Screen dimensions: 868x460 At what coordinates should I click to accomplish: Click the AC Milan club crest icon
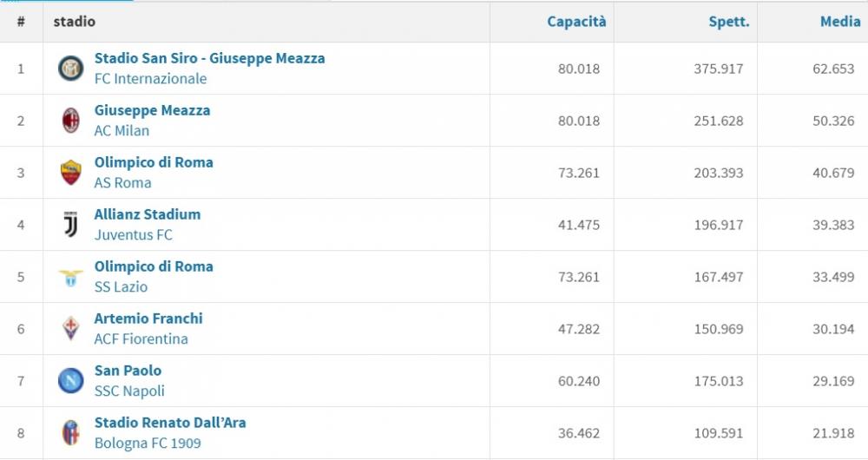point(70,121)
